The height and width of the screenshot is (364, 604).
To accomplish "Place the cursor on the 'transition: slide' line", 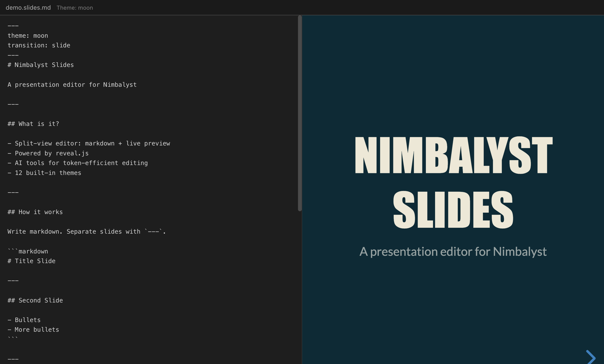I will click(x=38, y=45).
